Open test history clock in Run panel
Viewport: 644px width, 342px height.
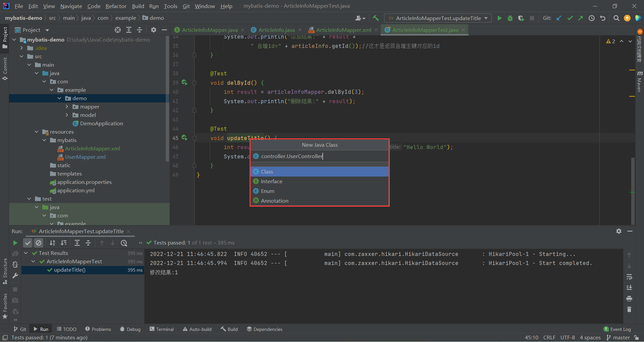(x=124, y=243)
